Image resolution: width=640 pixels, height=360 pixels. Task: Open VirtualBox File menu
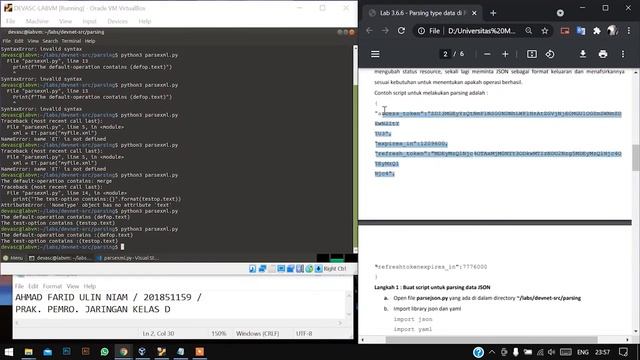(x=11, y=21)
